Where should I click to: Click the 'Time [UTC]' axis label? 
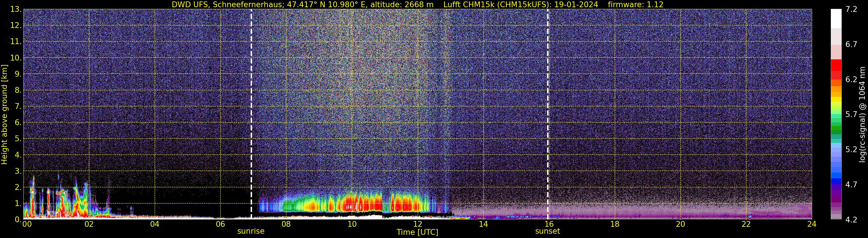417,232
